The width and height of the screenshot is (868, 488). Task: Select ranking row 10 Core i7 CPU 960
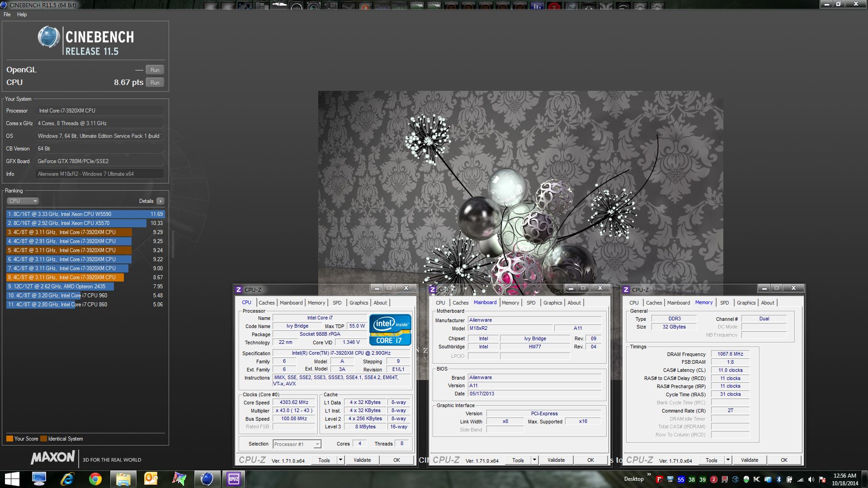[x=85, y=296]
